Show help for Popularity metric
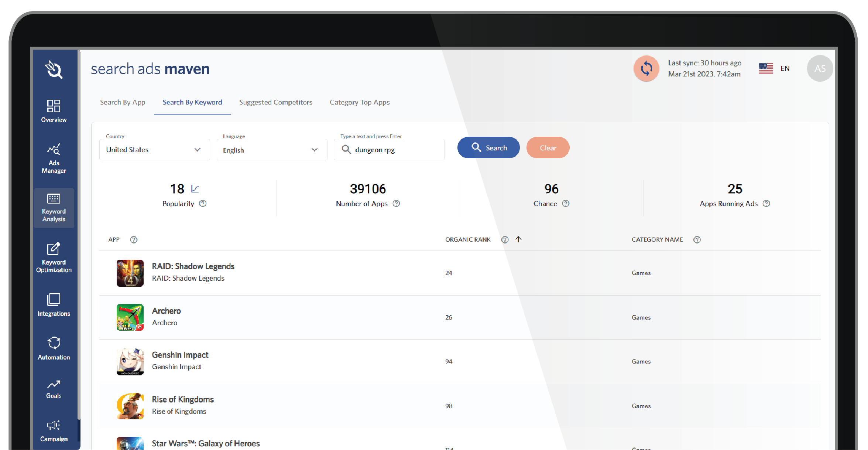The height and width of the screenshot is (450, 868). [203, 204]
